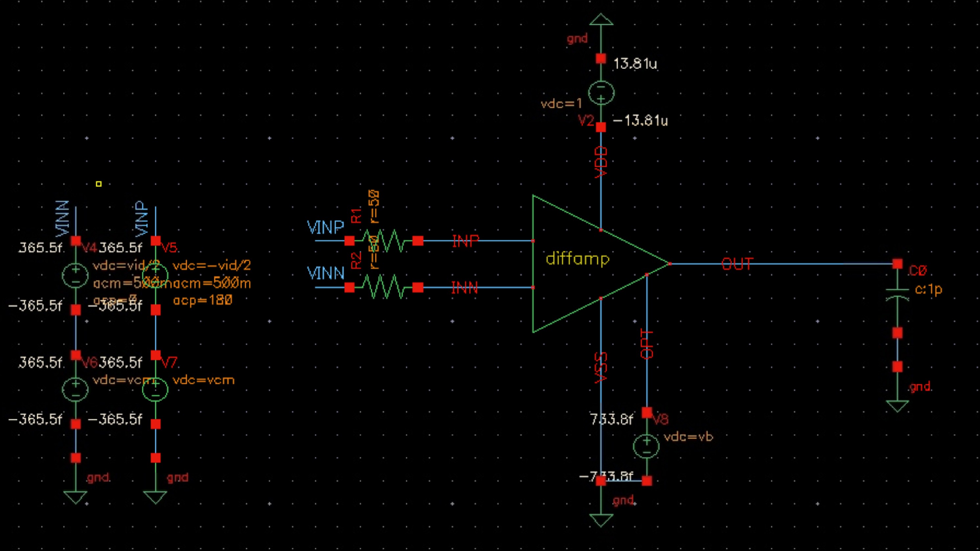Click the small yellow square marker
The width and height of the screenshot is (980, 551).
[x=99, y=184]
